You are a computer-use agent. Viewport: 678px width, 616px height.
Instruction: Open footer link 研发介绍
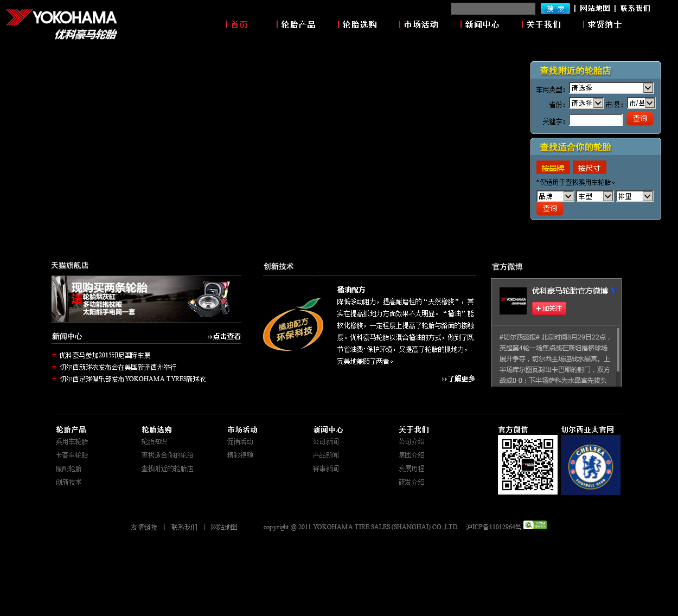(411, 482)
